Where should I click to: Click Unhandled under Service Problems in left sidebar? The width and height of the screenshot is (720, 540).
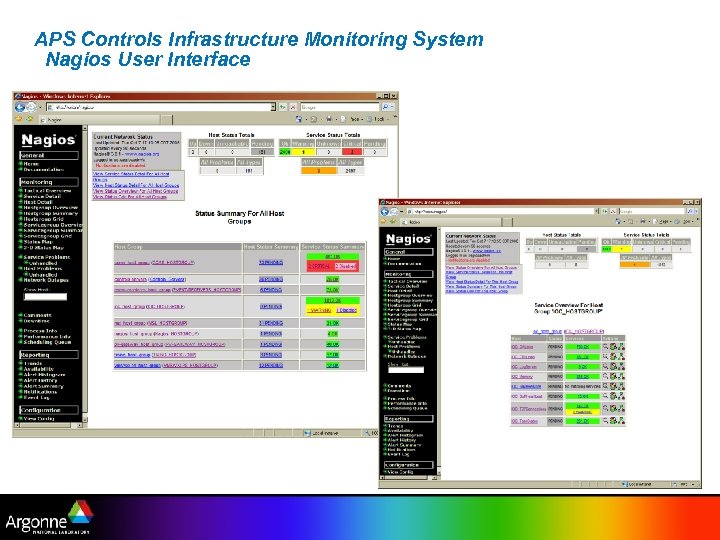click(43, 263)
